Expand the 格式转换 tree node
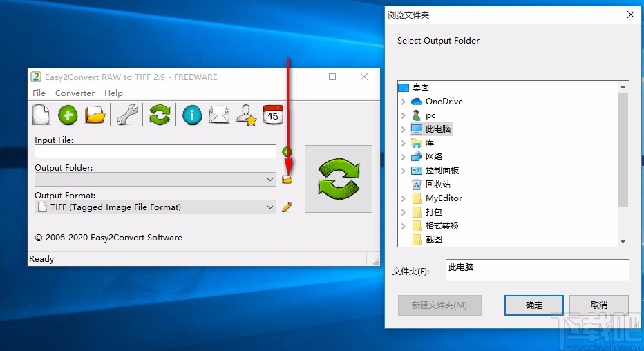This screenshot has height=351, width=644. 404,226
